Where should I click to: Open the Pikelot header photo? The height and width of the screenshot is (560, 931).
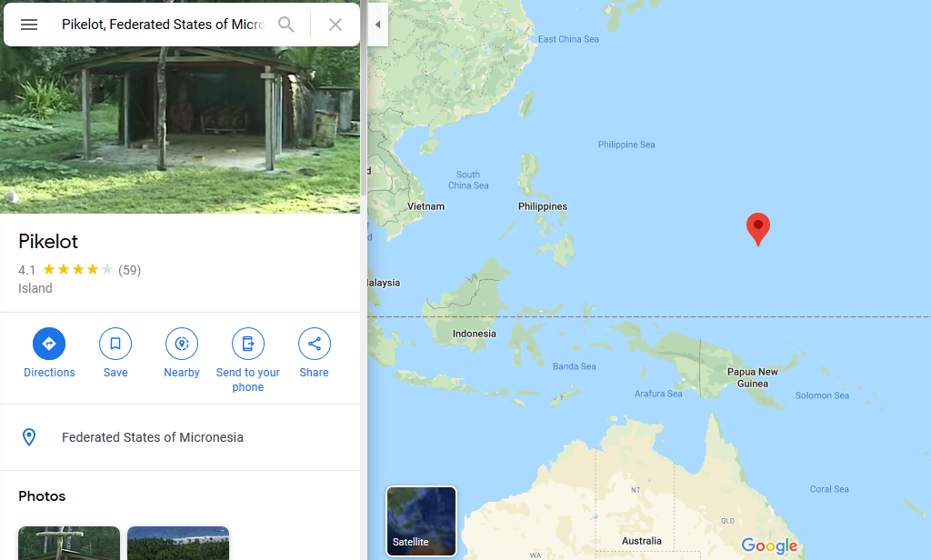click(x=180, y=118)
